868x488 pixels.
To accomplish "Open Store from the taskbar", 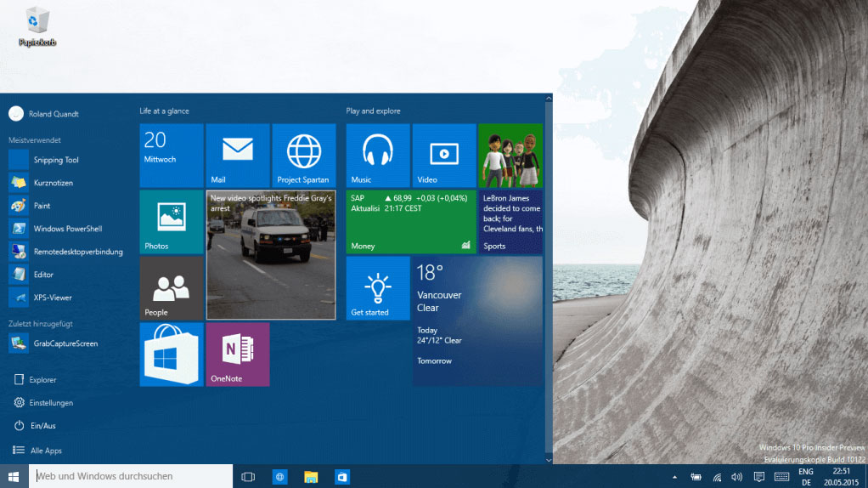I will 342,476.
